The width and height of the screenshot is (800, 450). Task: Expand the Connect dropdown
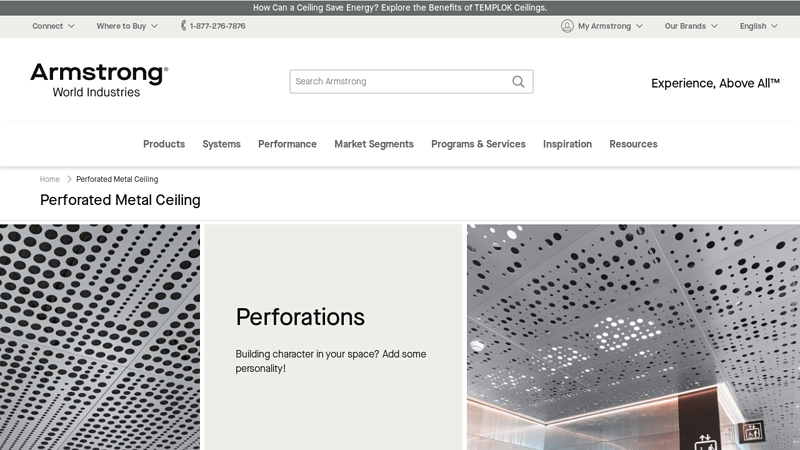tap(53, 26)
